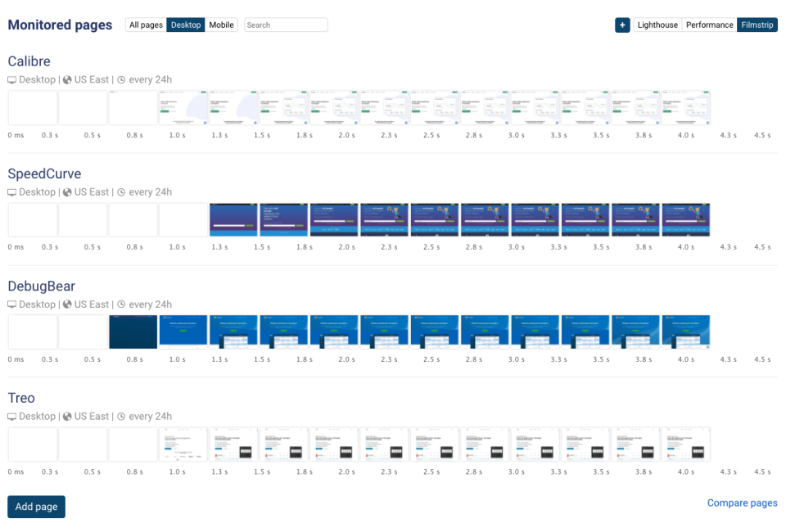Click the Desktop device icon beside Calibre
This screenshot has height=532, width=786.
click(x=11, y=79)
